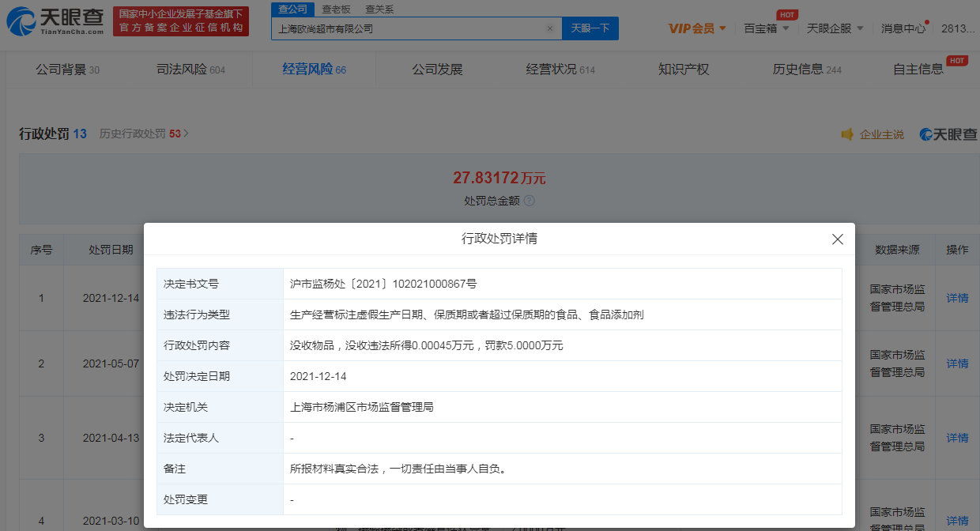The height and width of the screenshot is (531, 980).
Task: Open the 历史信息 section tab
Action: click(x=806, y=70)
